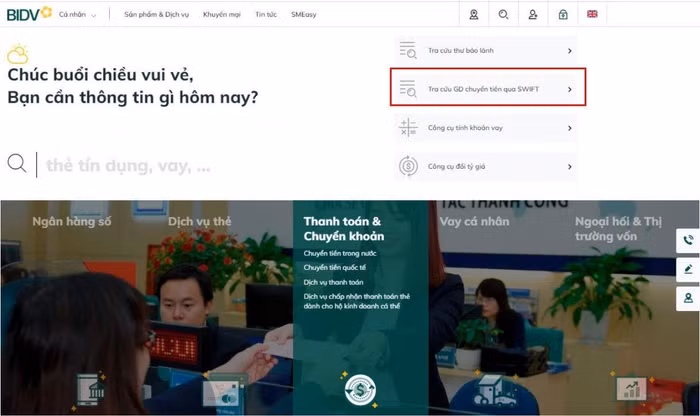The image size is (700, 416).
Task: Open Tin tức menu
Action: [266, 15]
